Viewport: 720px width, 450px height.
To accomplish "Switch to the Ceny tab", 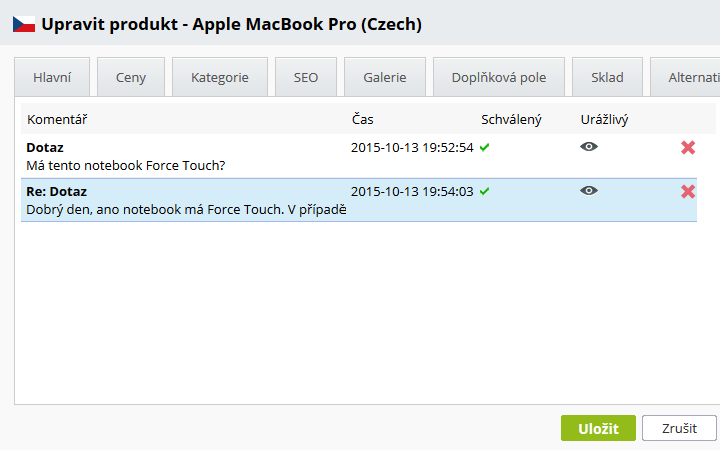I will [x=131, y=77].
